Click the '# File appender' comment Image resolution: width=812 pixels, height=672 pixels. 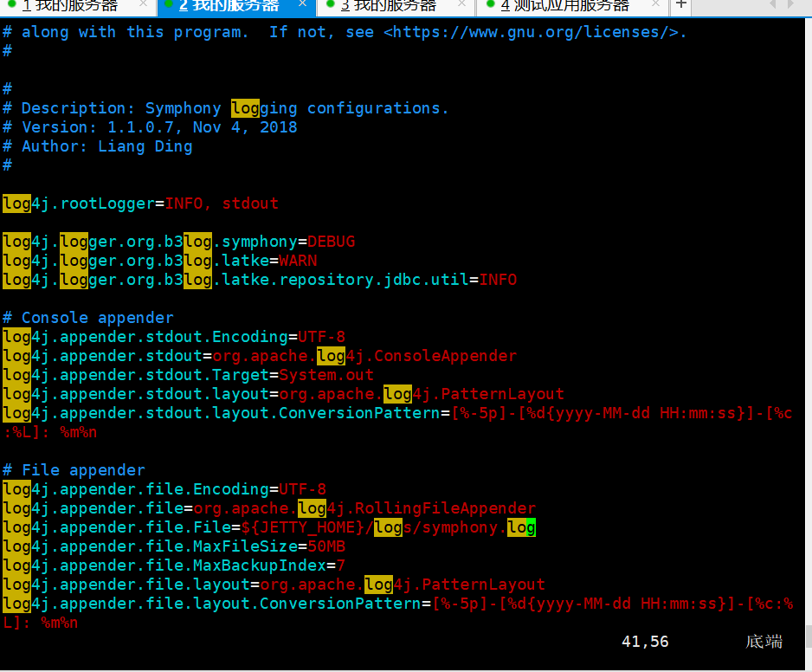pyautogui.click(x=74, y=470)
